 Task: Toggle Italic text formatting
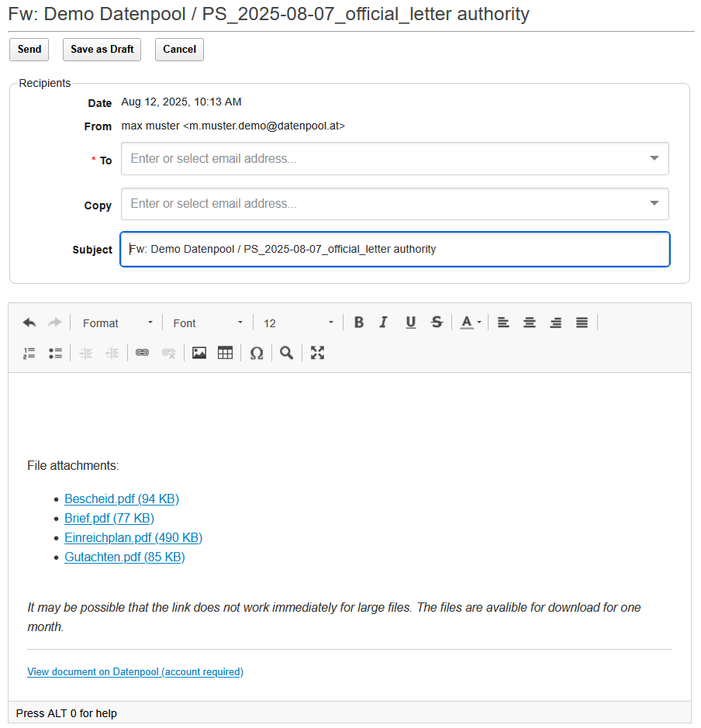tap(383, 323)
